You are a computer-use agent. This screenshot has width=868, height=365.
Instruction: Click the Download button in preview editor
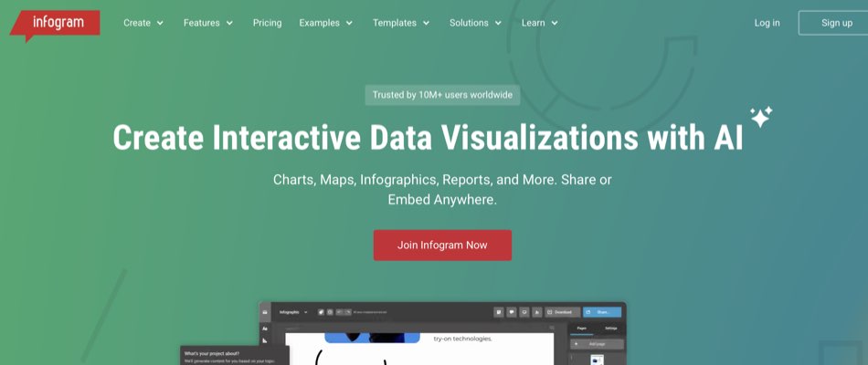point(562,312)
